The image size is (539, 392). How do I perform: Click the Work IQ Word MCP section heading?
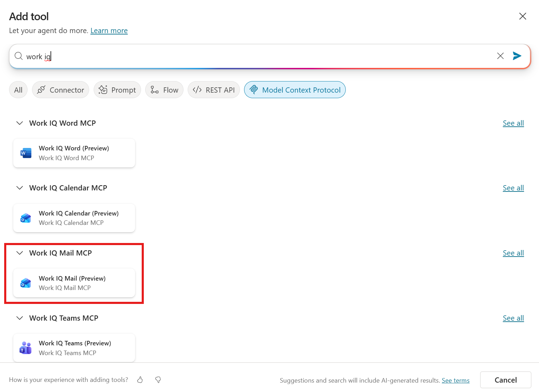pos(62,123)
